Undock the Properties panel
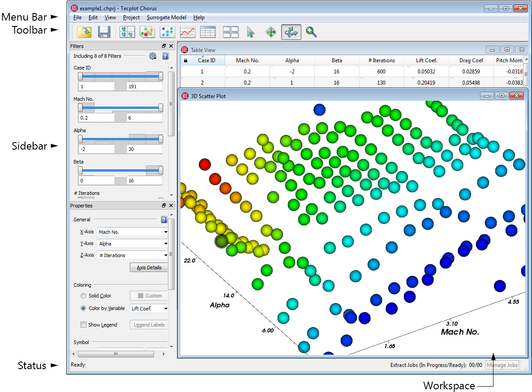The width and height of the screenshot is (532, 392). coord(164,205)
